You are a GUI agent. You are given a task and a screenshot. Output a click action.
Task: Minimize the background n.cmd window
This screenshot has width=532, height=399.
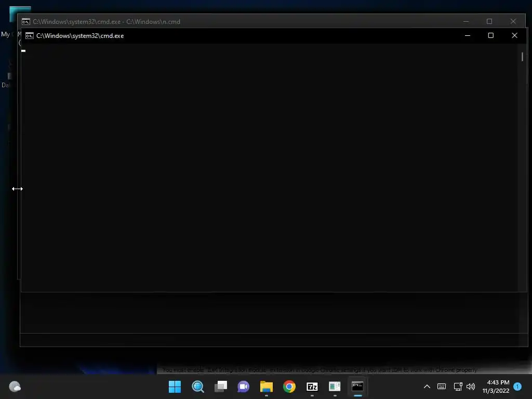(466, 21)
